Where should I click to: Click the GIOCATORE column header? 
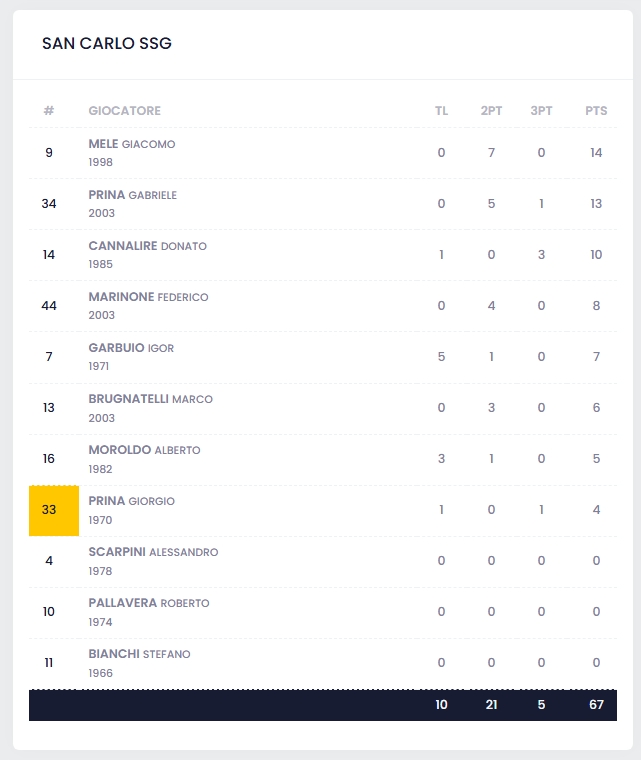[x=124, y=111]
